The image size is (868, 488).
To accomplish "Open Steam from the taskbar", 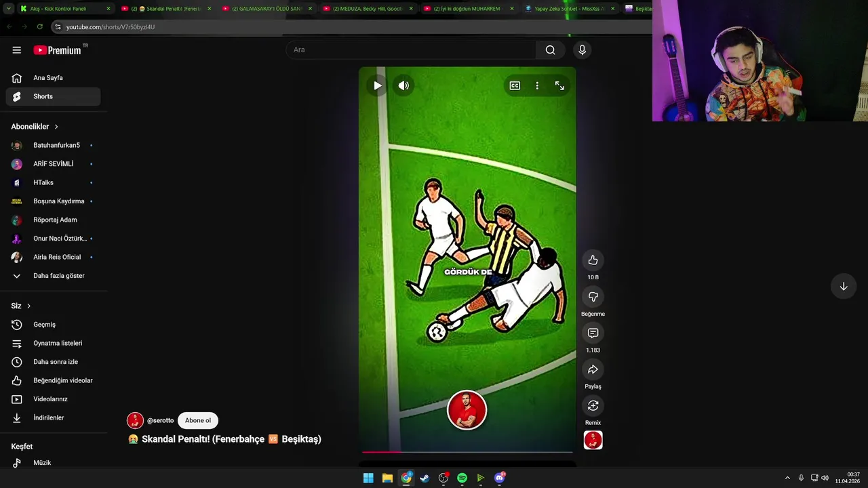I will pos(425,478).
